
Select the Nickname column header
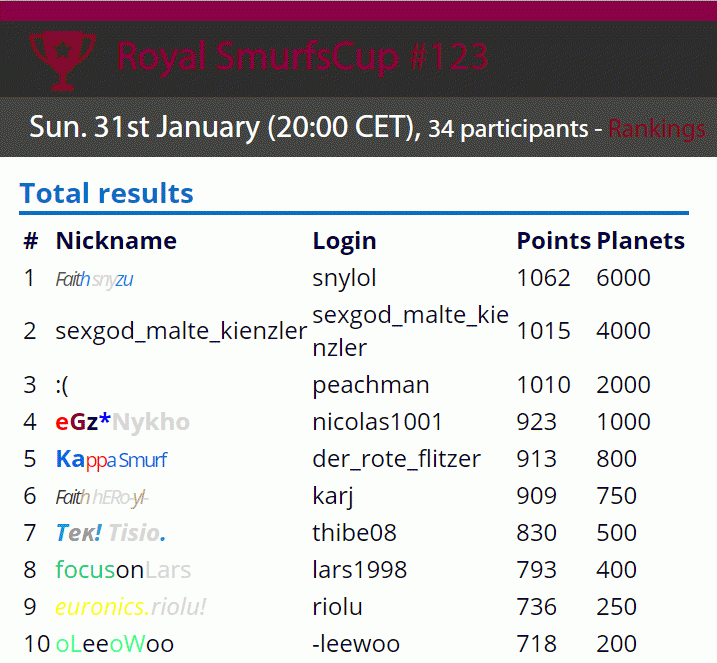tap(116, 241)
